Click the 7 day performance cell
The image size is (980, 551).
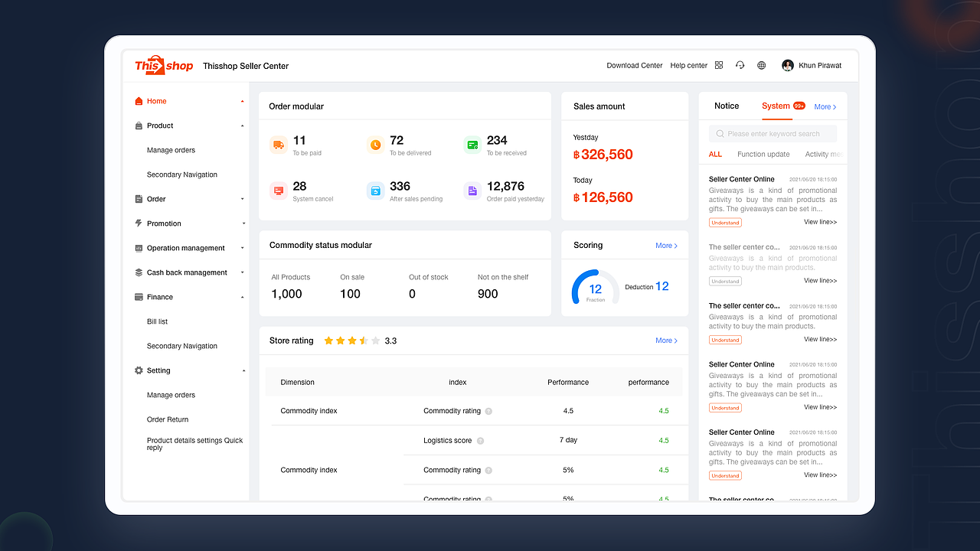[568, 440]
